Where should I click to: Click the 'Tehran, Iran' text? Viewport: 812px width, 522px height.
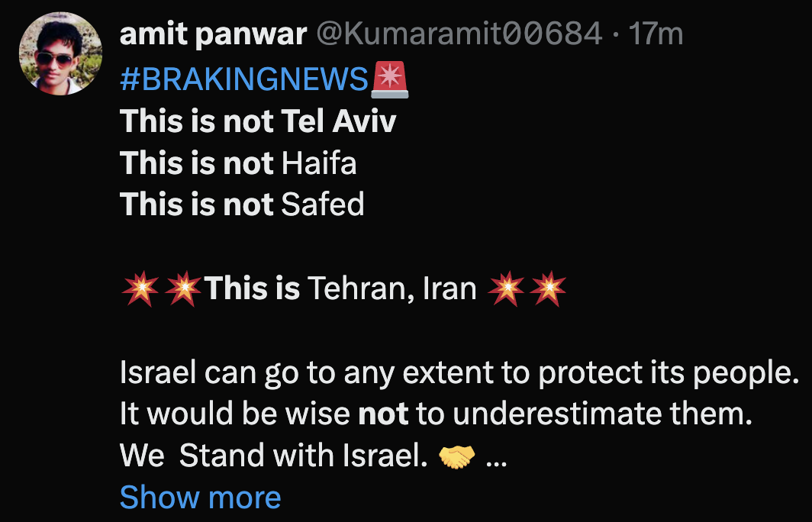coord(391,288)
